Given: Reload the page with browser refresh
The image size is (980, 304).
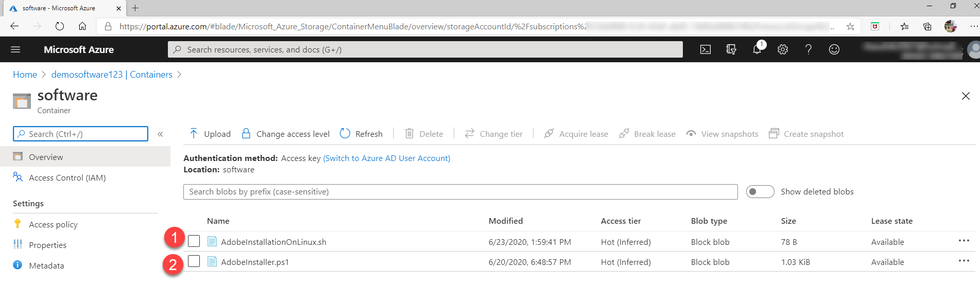Looking at the screenshot, I should click(60, 26).
